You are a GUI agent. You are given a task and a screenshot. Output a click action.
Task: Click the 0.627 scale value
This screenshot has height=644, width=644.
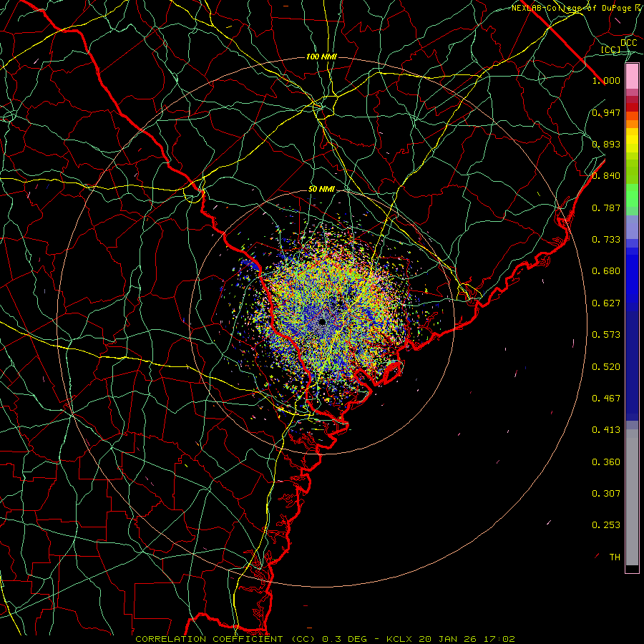click(x=606, y=303)
